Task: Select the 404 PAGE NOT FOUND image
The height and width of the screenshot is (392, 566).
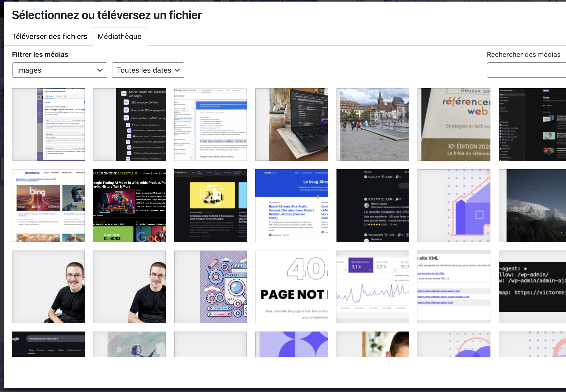Action: (292, 287)
